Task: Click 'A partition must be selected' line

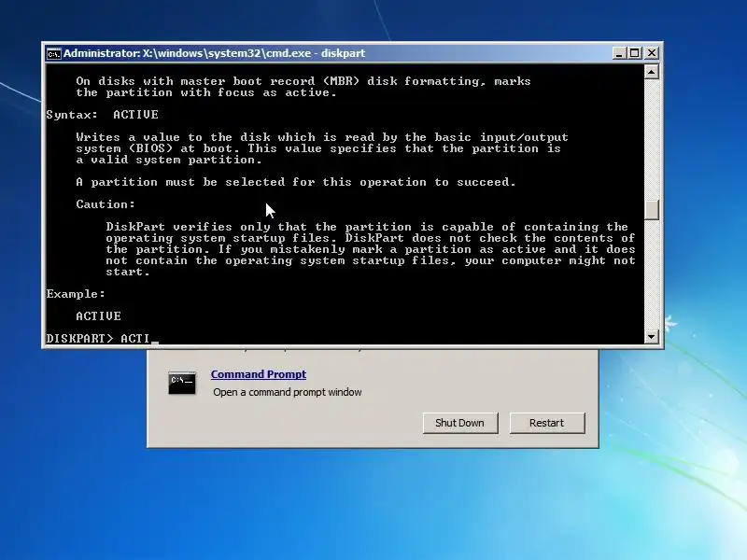Action: pos(296,182)
